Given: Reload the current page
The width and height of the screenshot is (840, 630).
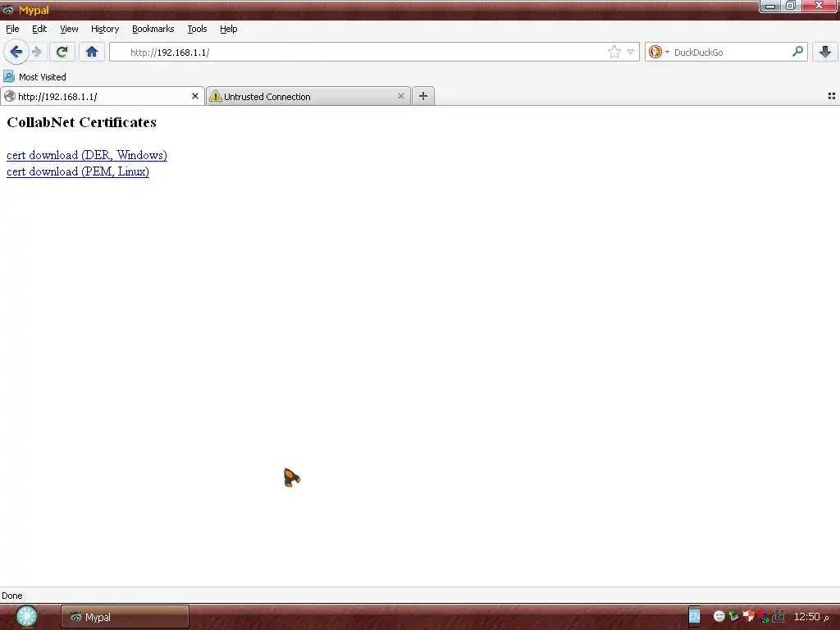Looking at the screenshot, I should (x=62, y=52).
